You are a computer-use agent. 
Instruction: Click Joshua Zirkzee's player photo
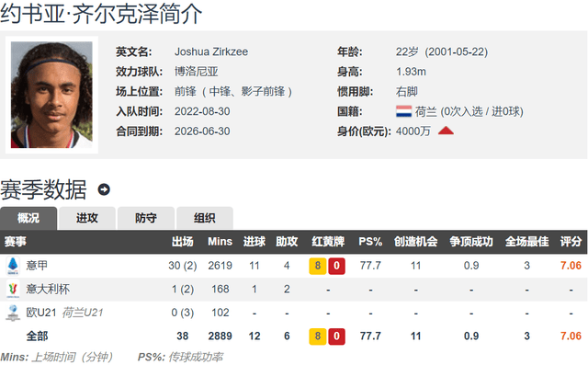click(51, 95)
